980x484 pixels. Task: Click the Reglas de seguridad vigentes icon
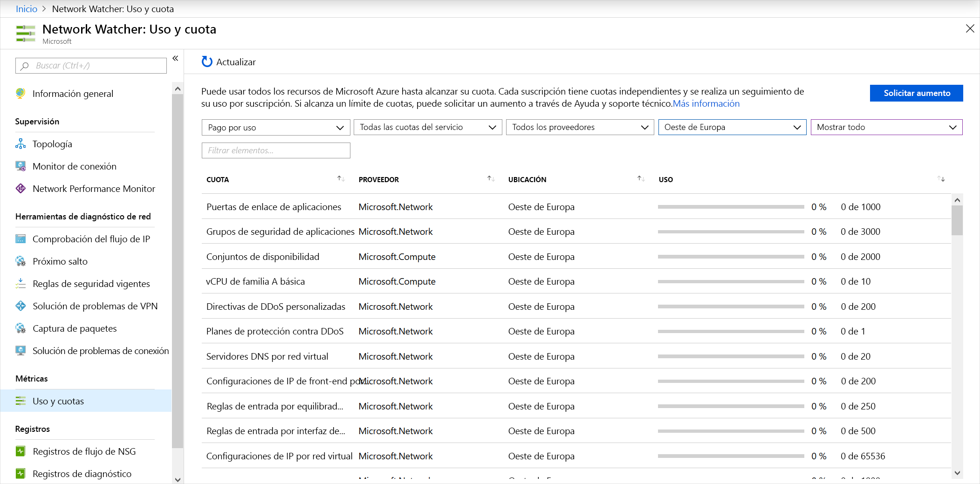coord(21,283)
